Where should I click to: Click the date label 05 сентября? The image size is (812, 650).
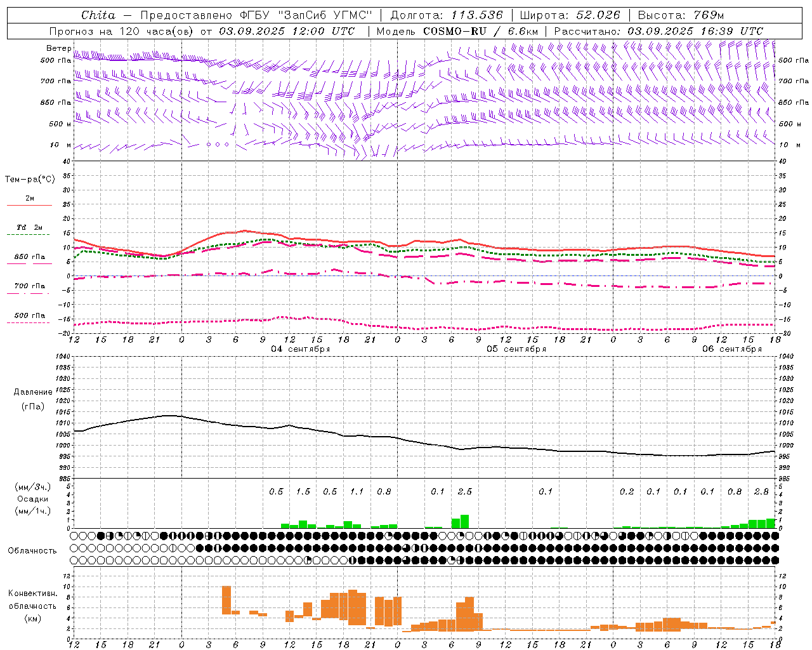coord(516,349)
